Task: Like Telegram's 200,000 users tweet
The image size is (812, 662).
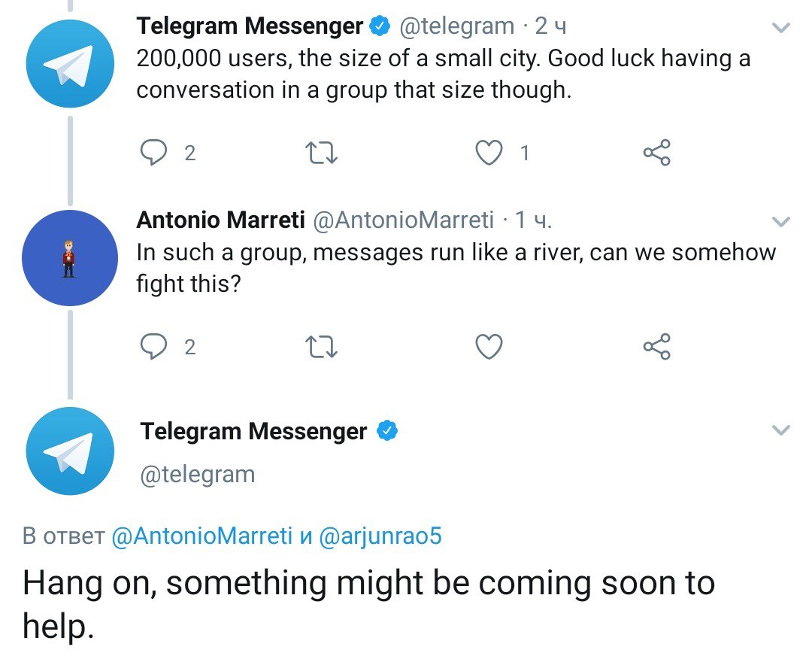Action: coord(489,153)
